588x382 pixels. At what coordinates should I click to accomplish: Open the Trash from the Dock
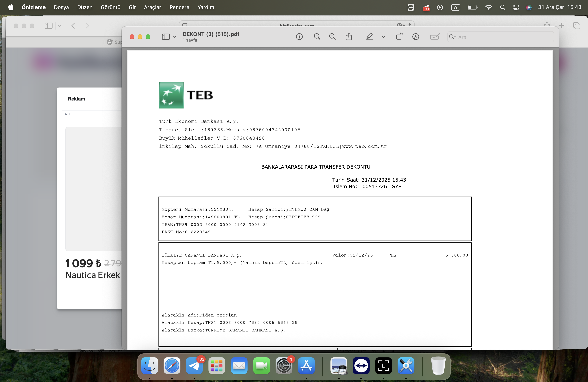(x=438, y=365)
